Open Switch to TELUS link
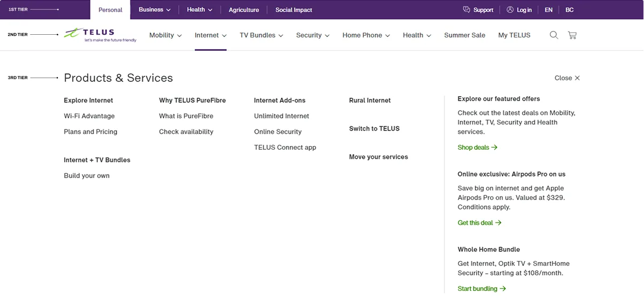The height and width of the screenshot is (307, 644). 374,128
